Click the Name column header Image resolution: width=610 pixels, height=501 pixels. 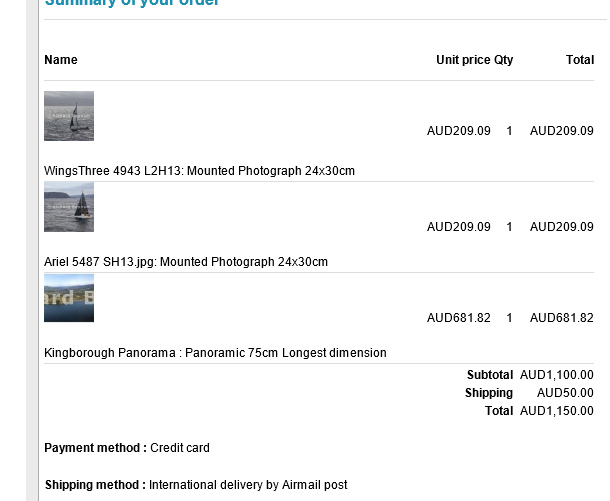click(x=61, y=60)
